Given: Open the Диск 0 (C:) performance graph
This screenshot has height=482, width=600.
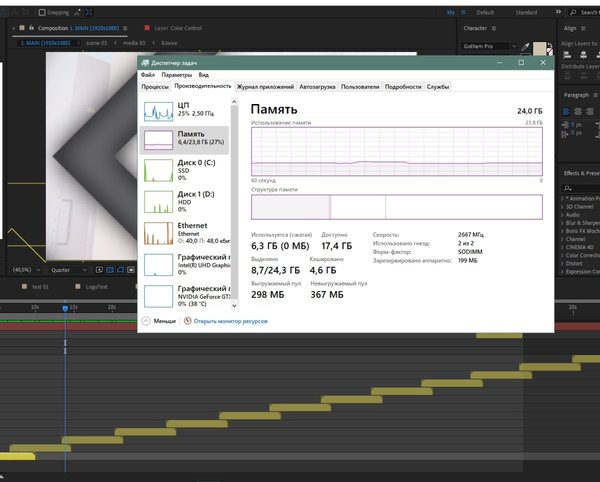Looking at the screenshot, I should click(x=158, y=169).
